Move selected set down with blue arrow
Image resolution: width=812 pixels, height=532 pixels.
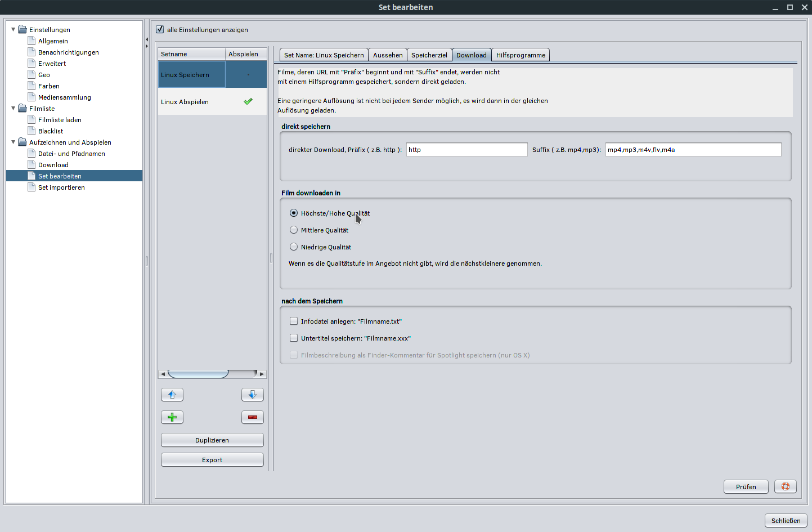click(x=252, y=395)
